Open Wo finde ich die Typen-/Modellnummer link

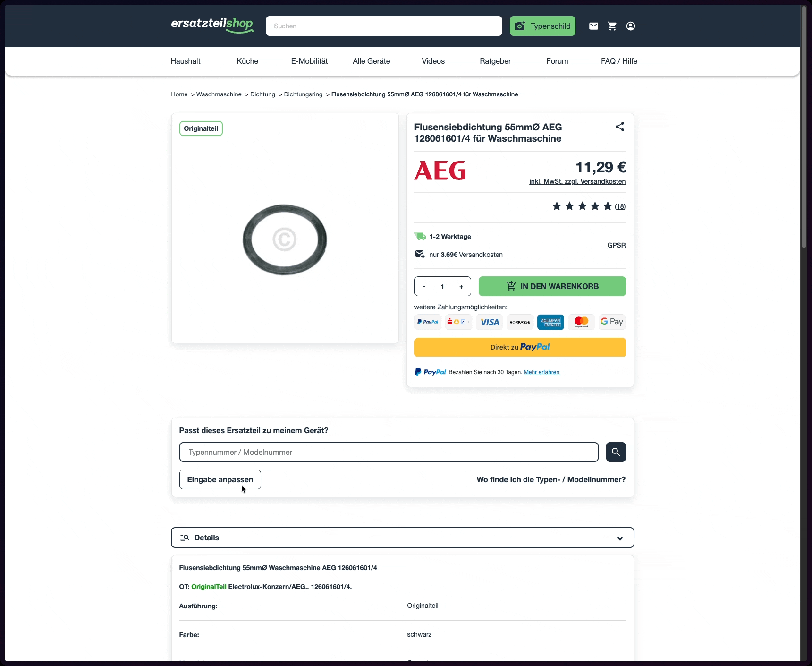551,479
